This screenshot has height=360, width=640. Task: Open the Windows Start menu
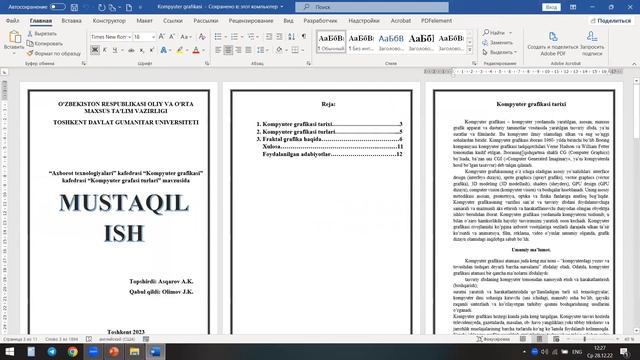(9, 351)
